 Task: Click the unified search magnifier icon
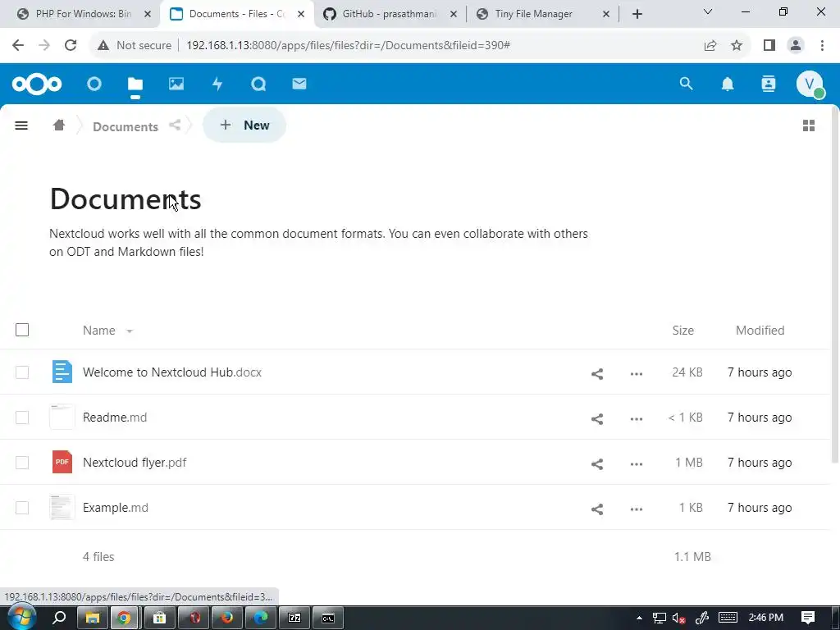[x=686, y=84]
